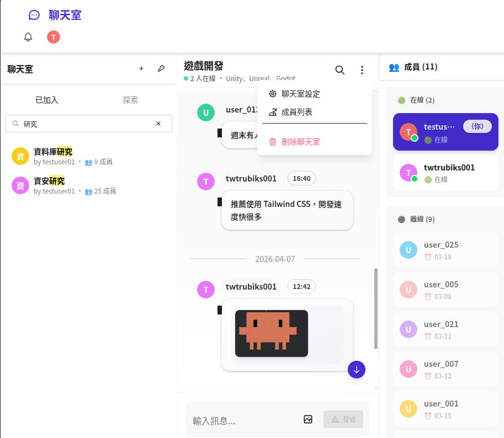Click the key icon in chatroom panel
The image size is (504, 438).
tap(161, 69)
